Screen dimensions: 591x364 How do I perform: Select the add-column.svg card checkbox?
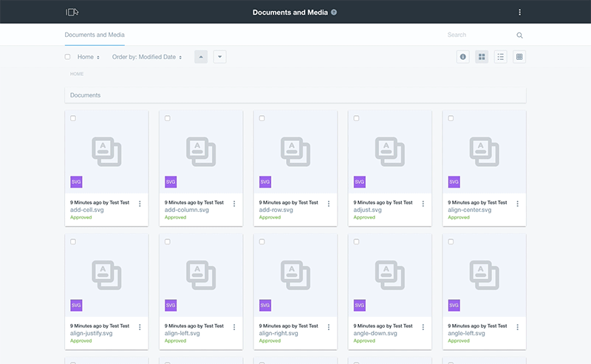tap(168, 118)
